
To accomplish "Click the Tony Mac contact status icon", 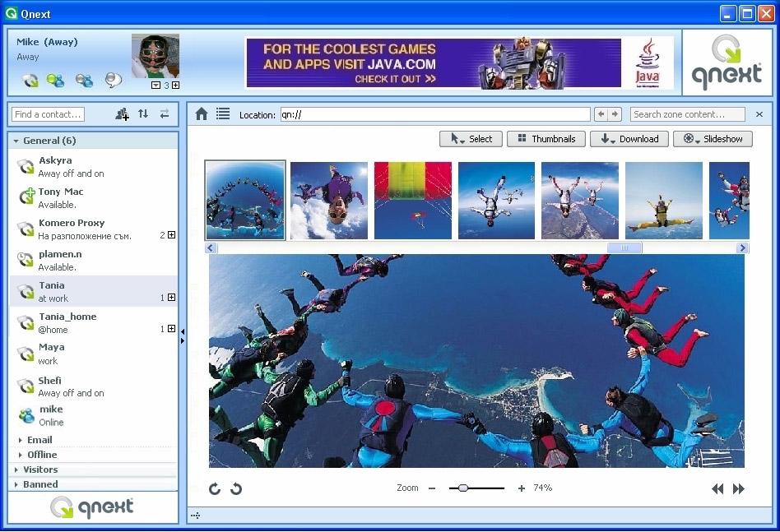I will coord(26,197).
